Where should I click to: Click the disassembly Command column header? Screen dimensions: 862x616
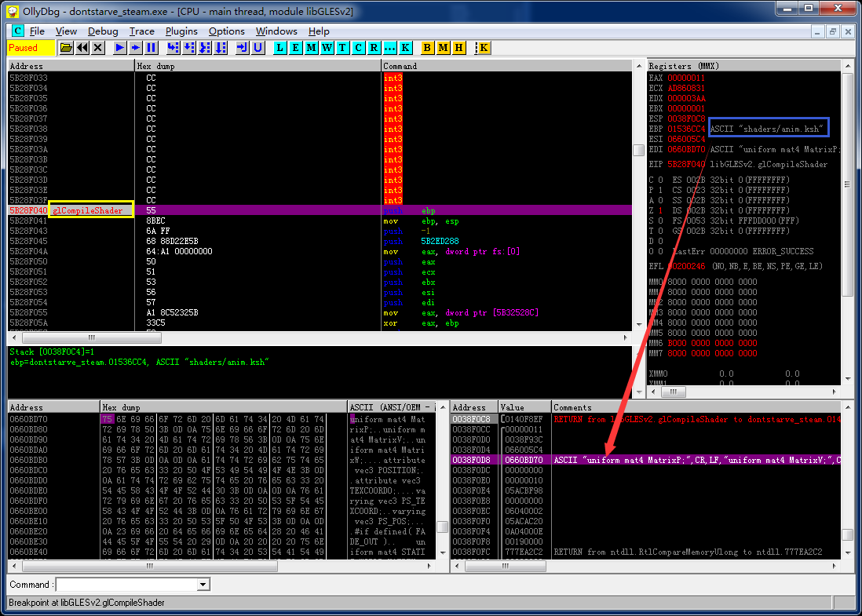(506, 66)
